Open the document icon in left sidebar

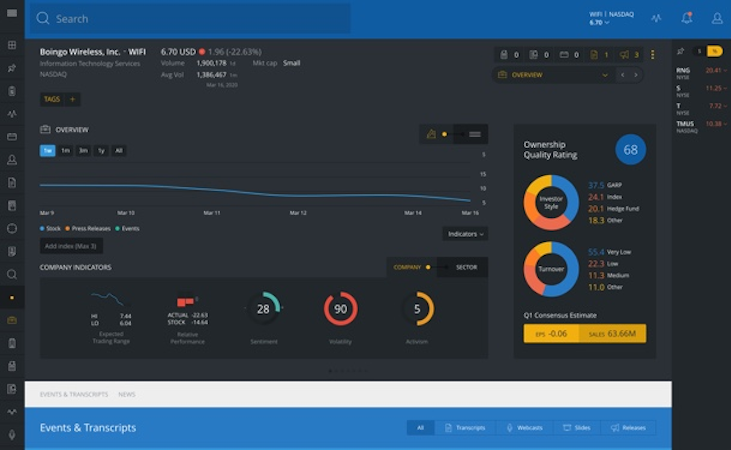coord(12,182)
